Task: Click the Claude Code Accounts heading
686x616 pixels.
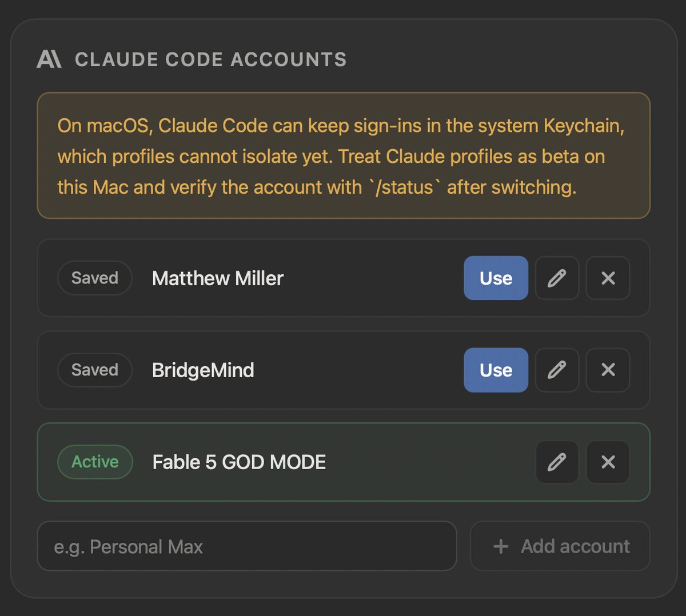Action: pyautogui.click(x=211, y=59)
